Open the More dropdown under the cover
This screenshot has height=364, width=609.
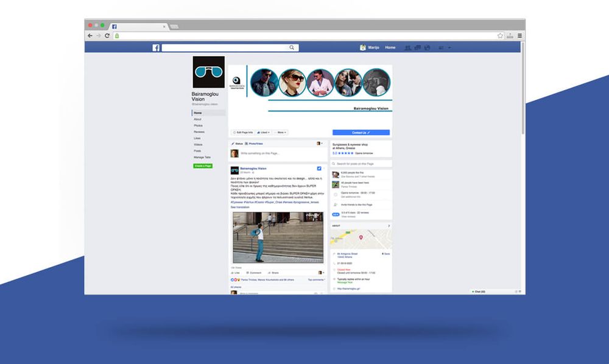pos(280,132)
